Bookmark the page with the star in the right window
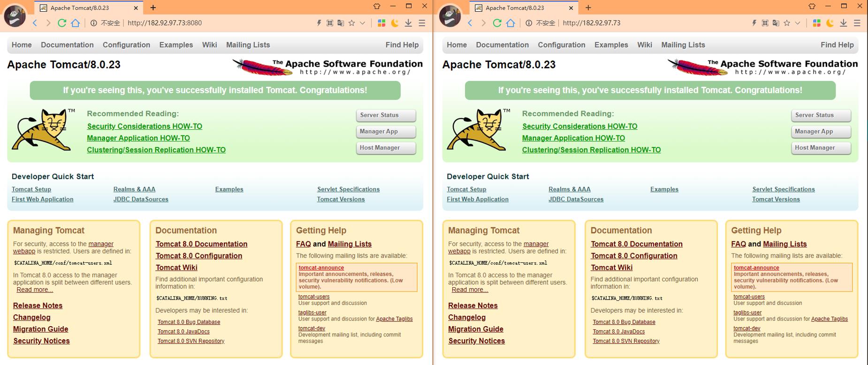 [787, 23]
